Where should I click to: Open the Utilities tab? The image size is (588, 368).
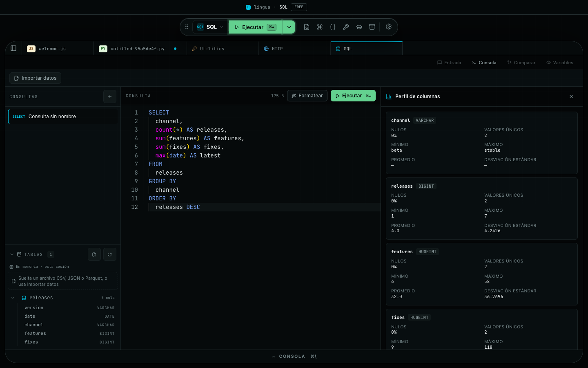click(x=223, y=49)
